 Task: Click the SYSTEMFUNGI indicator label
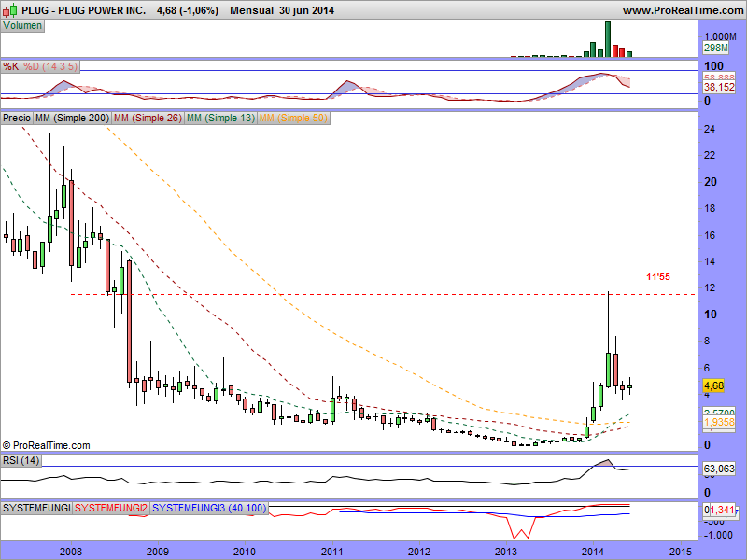coord(36,508)
